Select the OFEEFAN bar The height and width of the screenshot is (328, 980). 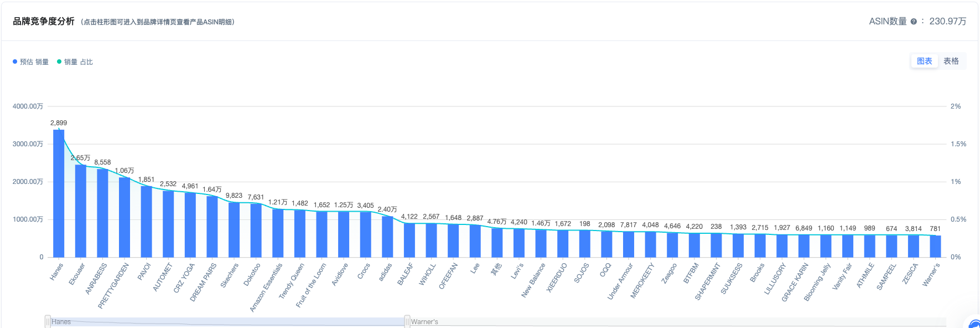453,240
